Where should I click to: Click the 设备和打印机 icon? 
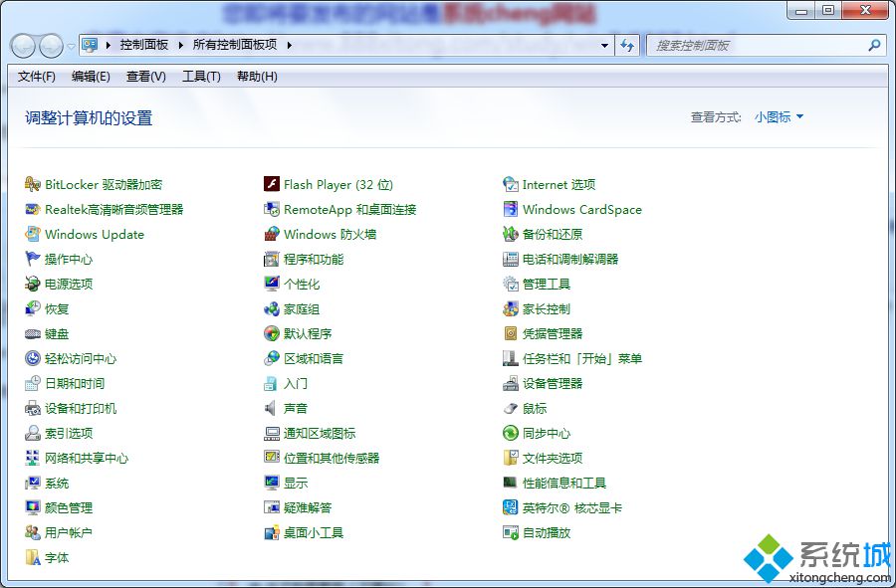tap(33, 408)
